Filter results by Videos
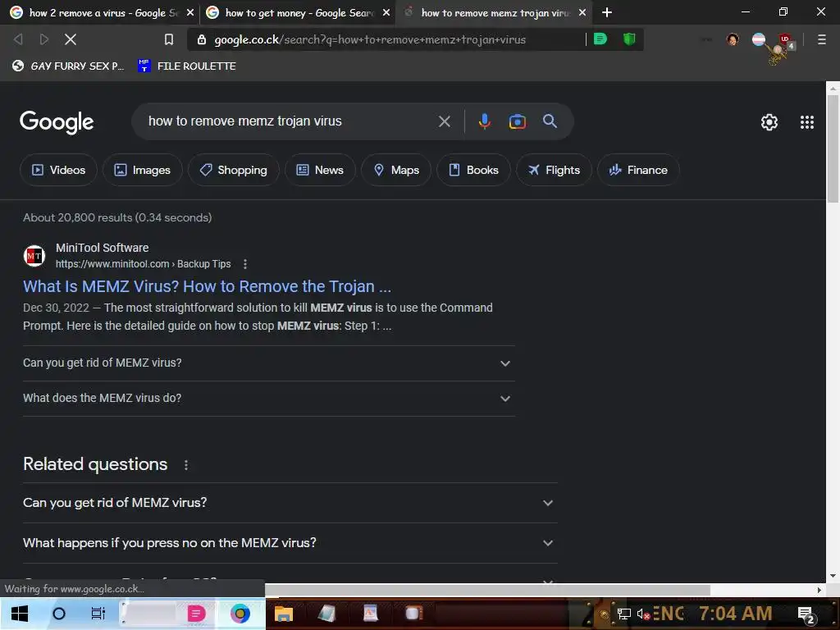Image resolution: width=840 pixels, height=630 pixels. pos(58,170)
